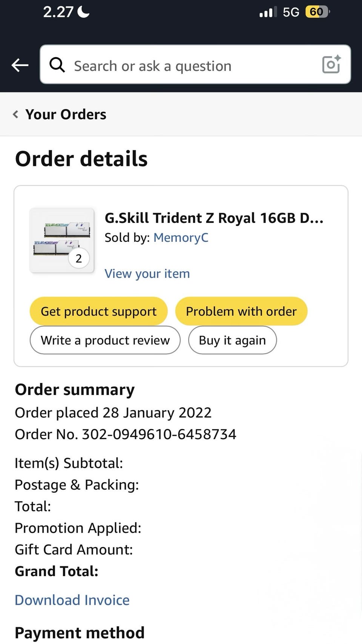Open camera lens search icon
The image size is (362, 644).
click(331, 65)
